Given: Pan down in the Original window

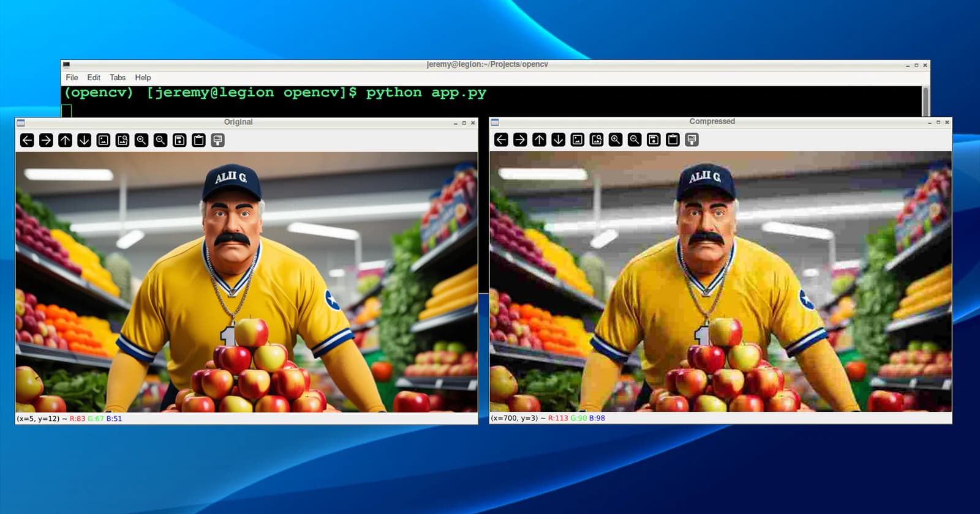Looking at the screenshot, I should [84, 140].
